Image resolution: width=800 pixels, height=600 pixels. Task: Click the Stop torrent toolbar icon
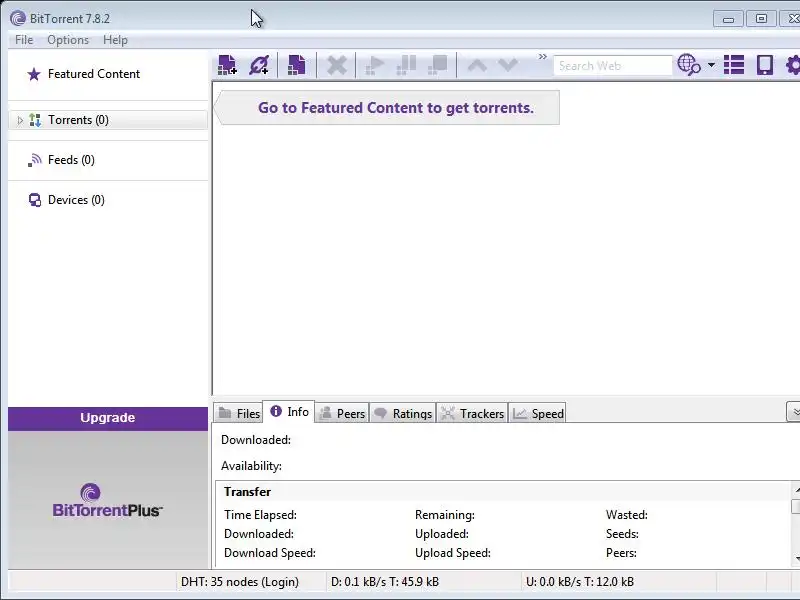[438, 65]
